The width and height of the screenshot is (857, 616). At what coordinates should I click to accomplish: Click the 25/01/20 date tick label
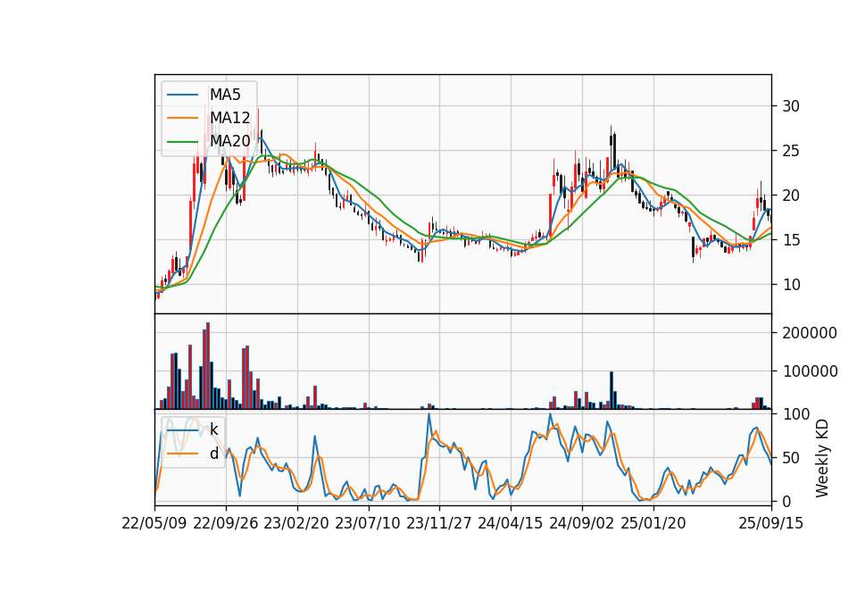653,523
